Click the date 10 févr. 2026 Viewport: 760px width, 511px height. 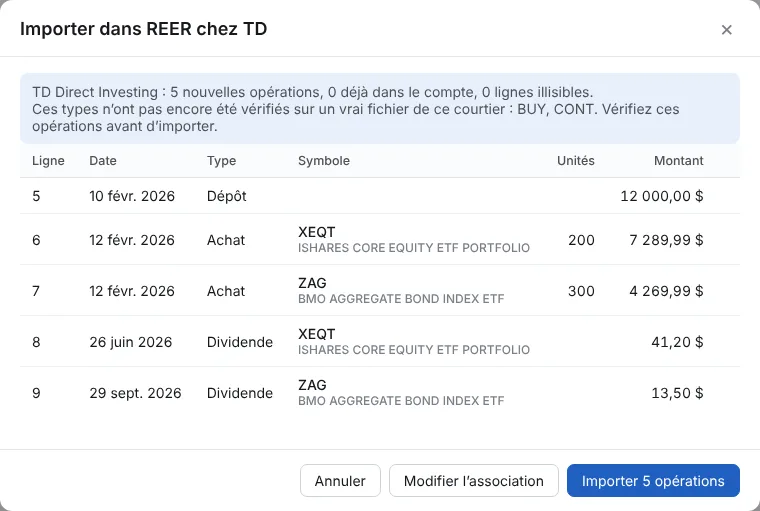pos(132,196)
